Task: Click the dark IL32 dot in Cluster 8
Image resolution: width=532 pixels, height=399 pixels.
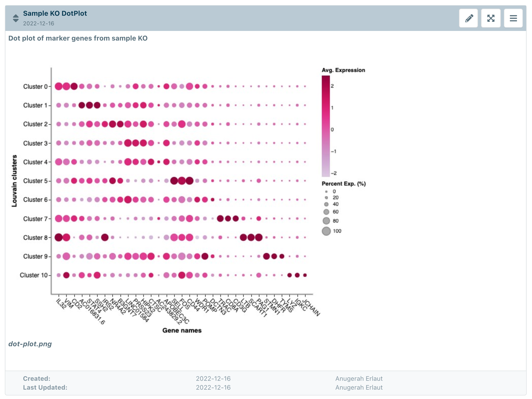Action: click(x=59, y=238)
